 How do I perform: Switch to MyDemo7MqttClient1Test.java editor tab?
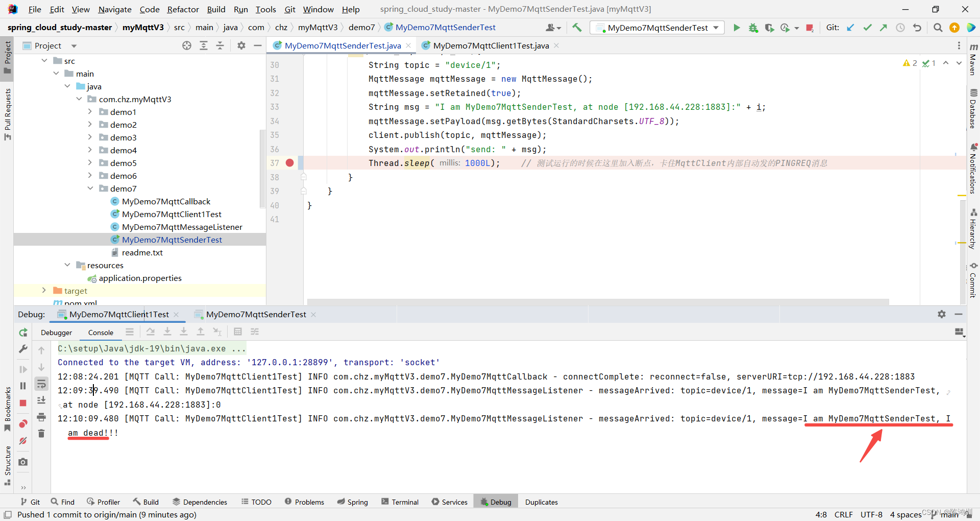[490, 45]
